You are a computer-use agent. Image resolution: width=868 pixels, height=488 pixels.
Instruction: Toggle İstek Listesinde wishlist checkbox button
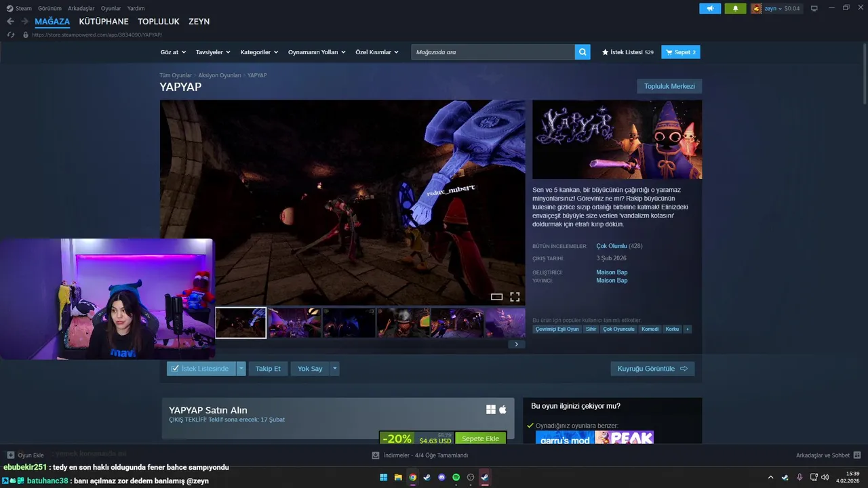click(202, 369)
